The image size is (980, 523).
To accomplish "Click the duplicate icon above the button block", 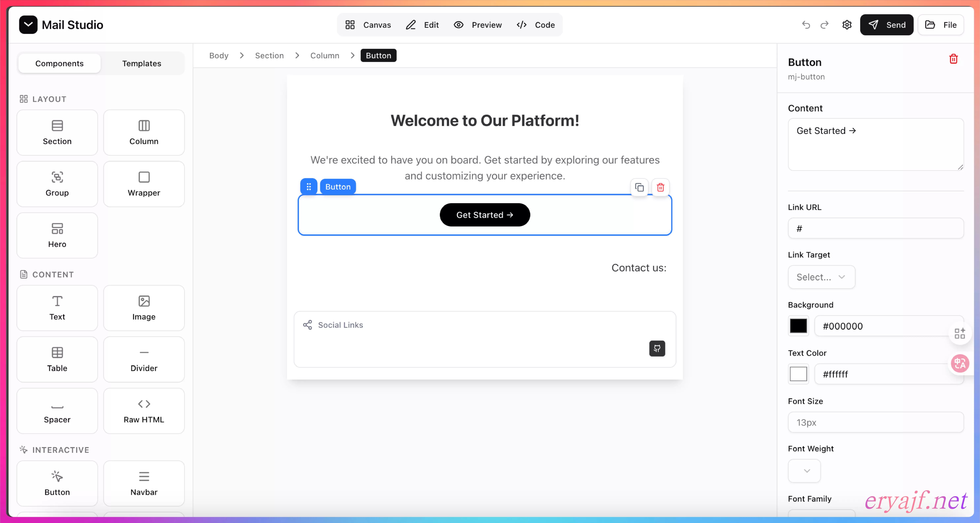I will click(x=639, y=187).
